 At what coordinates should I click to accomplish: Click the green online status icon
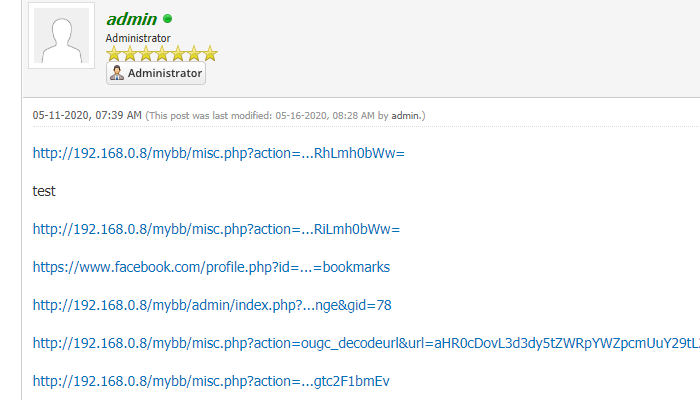[x=168, y=19]
